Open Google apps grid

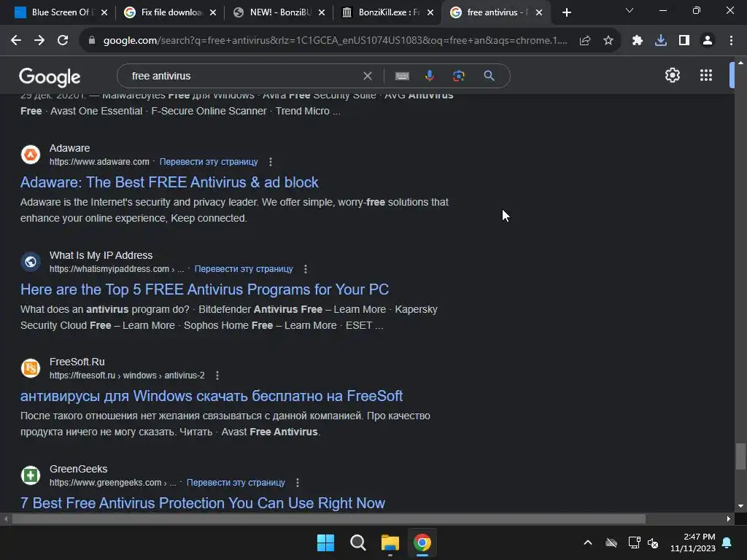[706, 75]
